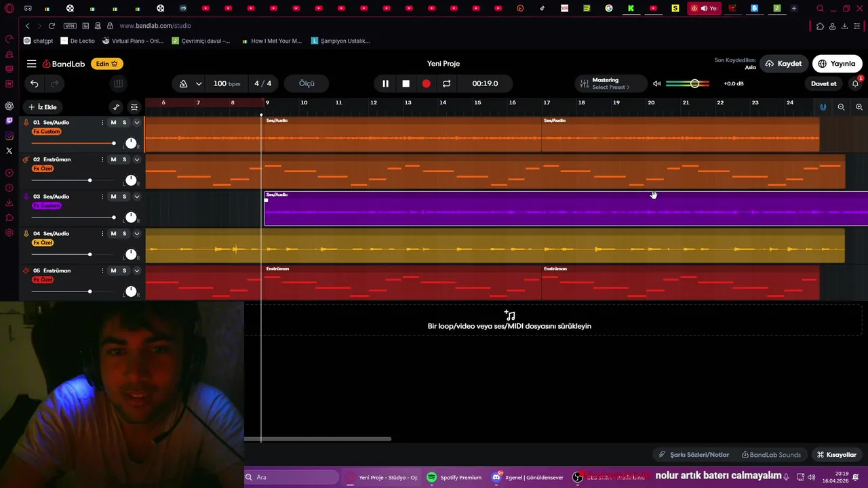Viewport: 868px width, 488px height.
Task: Mute track 01 Ses/Audio
Action: 113,123
